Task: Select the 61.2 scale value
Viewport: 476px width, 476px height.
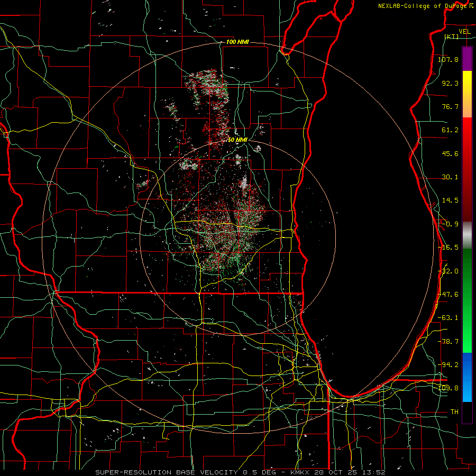Action: (450, 130)
